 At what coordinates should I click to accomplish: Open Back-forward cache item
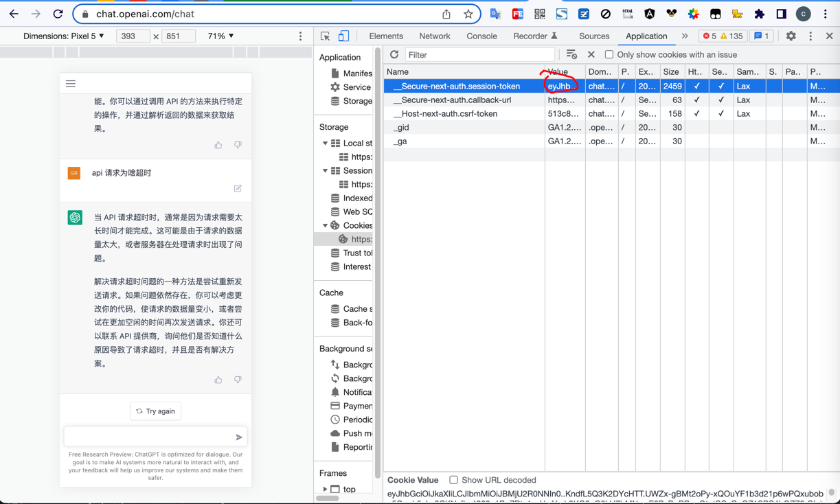point(351,323)
